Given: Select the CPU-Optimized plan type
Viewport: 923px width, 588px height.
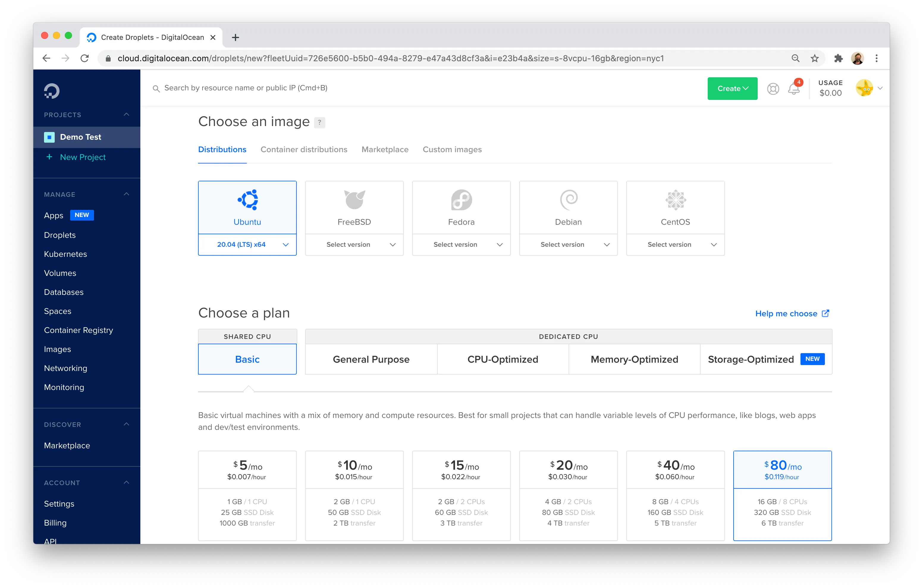Looking at the screenshot, I should [503, 359].
